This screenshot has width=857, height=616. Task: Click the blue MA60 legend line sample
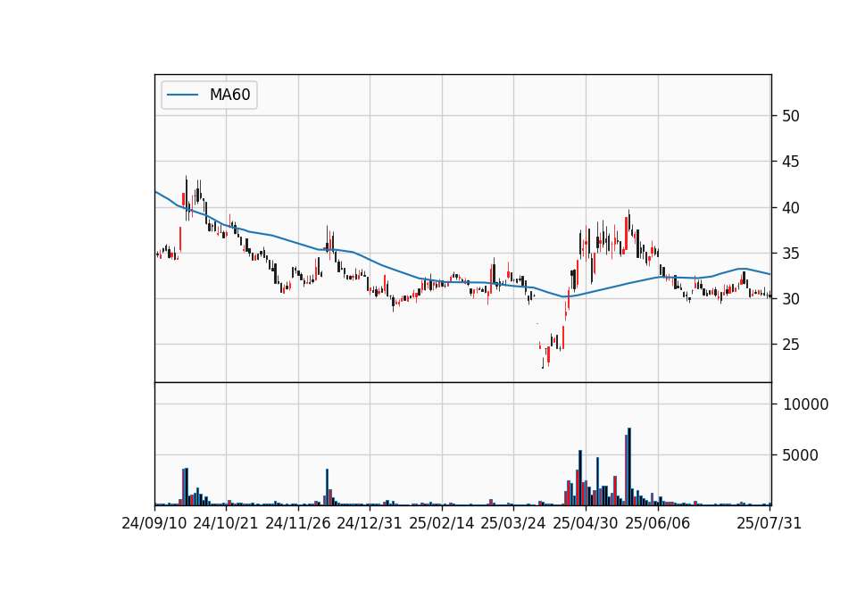point(182,95)
